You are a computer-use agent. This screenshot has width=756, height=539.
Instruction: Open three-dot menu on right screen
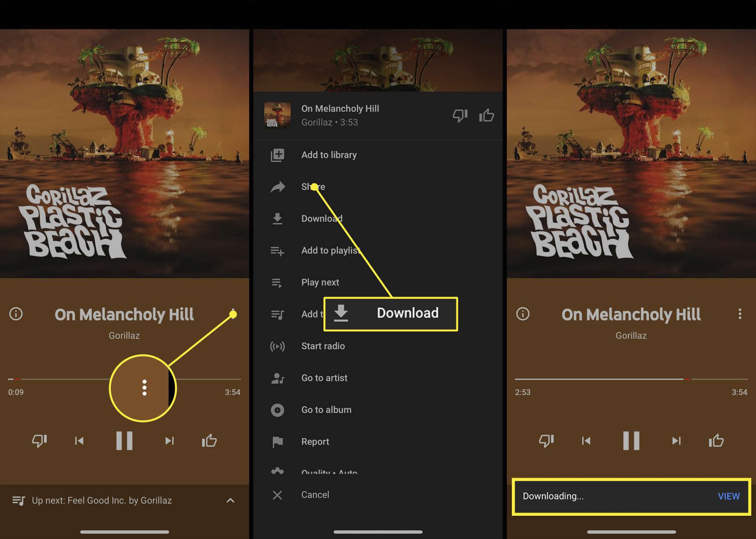click(740, 314)
